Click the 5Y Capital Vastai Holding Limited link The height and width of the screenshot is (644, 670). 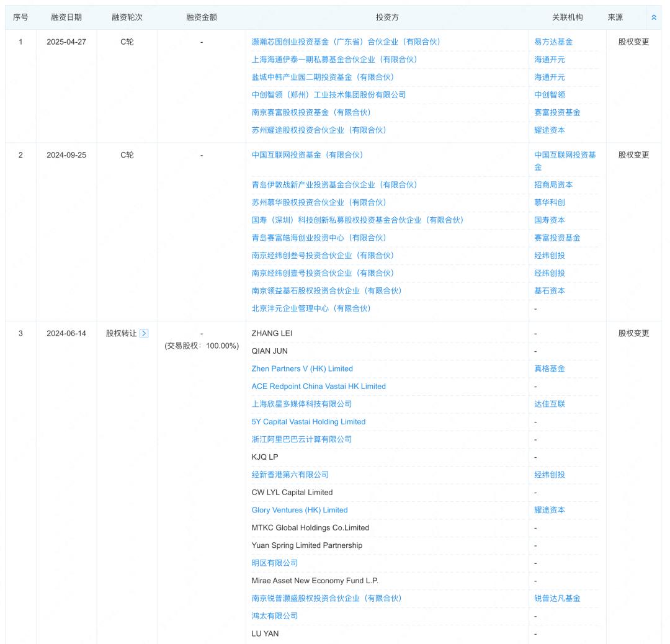click(308, 422)
